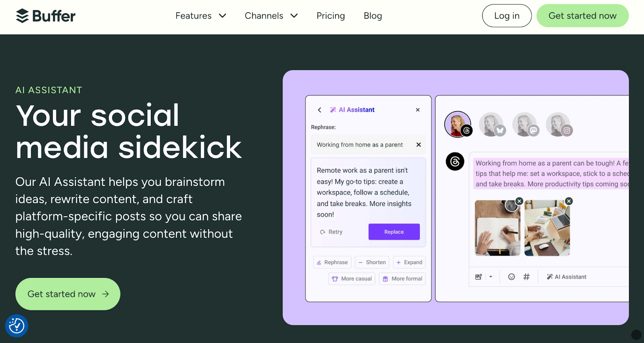Clear the 'Working from home as a parent' prompt
This screenshot has height=343, width=644.
click(419, 145)
